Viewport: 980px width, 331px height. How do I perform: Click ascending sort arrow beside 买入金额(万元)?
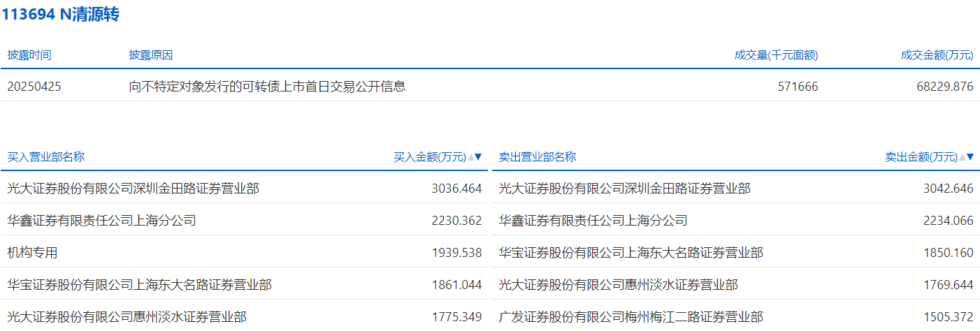[471, 157]
